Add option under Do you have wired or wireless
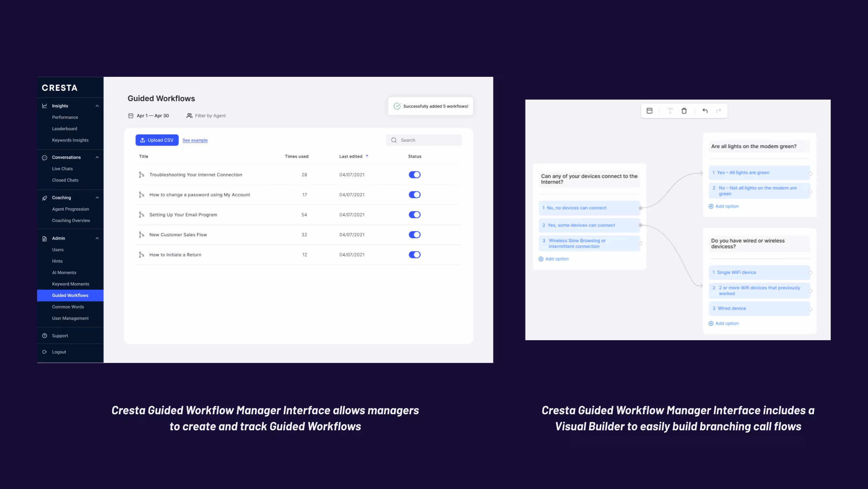Screen dimensions: 868x489 tap(724, 323)
